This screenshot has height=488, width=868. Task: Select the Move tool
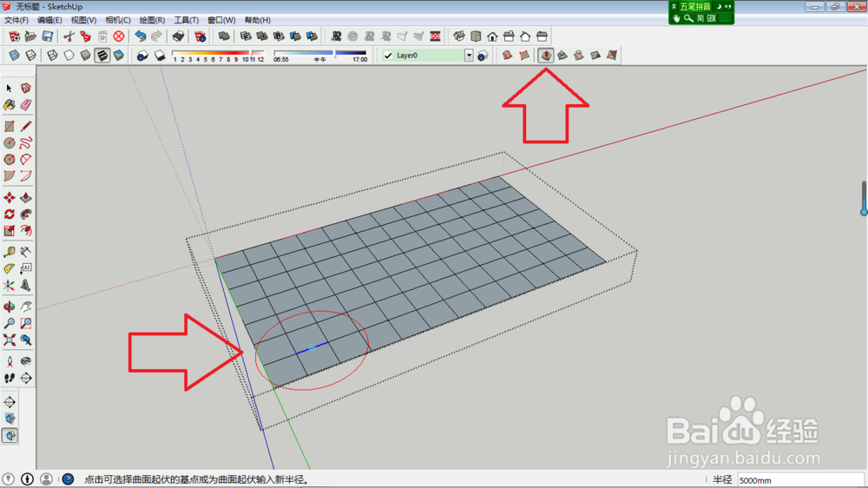click(10, 198)
